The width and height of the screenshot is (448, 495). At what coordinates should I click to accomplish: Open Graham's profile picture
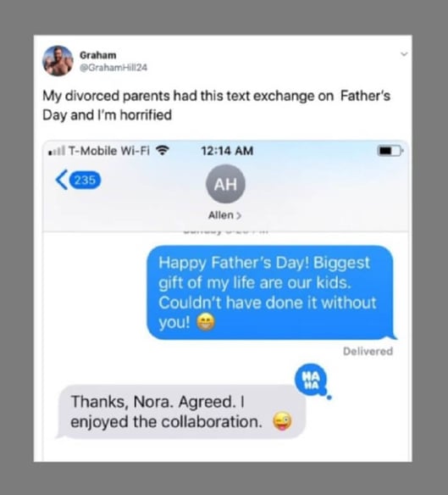(x=58, y=61)
